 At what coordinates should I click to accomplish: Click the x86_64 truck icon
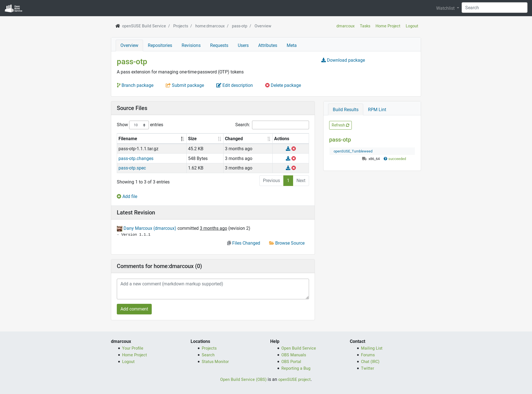click(x=364, y=159)
